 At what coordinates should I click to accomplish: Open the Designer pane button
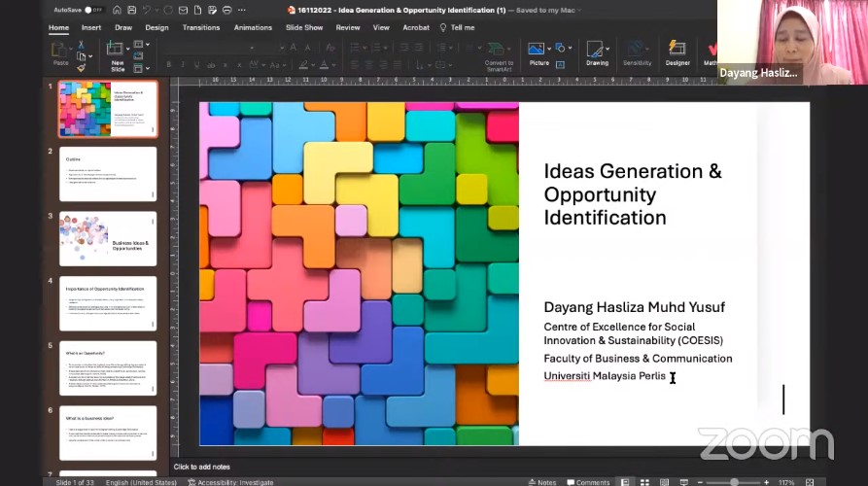[677, 53]
